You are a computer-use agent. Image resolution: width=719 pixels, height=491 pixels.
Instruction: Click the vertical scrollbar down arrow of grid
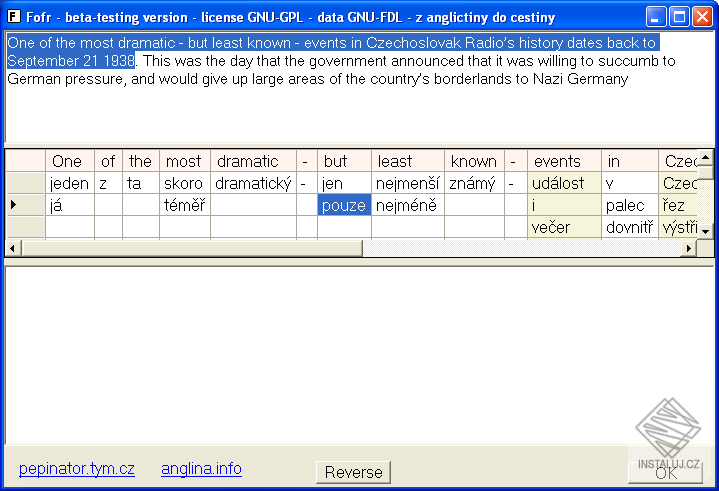pyautogui.click(x=705, y=232)
